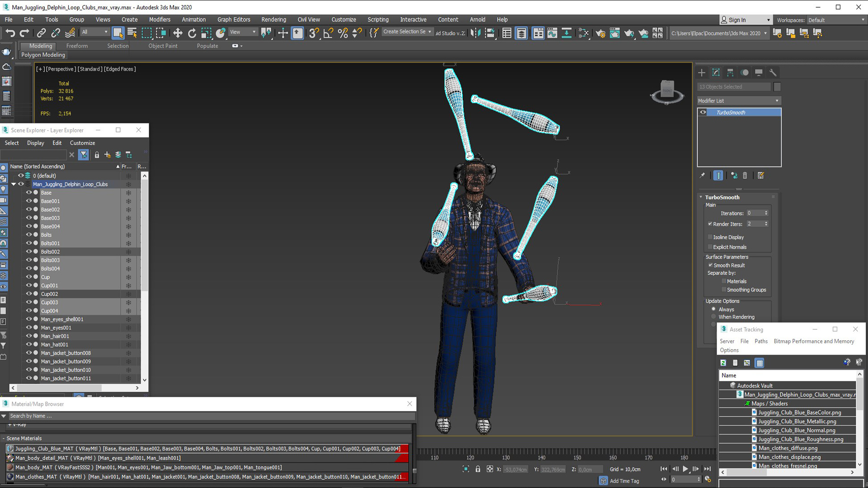The height and width of the screenshot is (488, 868).
Task: Toggle TurboSmooth modifier visibility eye
Action: 703,112
